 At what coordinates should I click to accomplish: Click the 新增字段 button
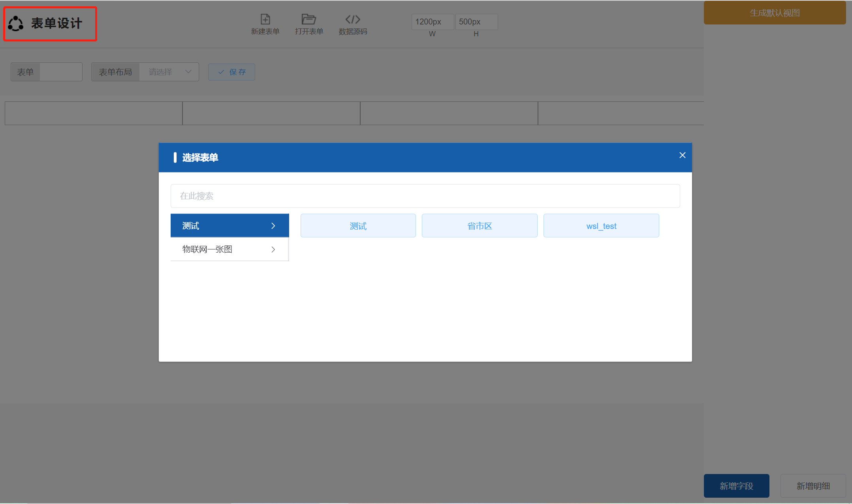point(736,486)
